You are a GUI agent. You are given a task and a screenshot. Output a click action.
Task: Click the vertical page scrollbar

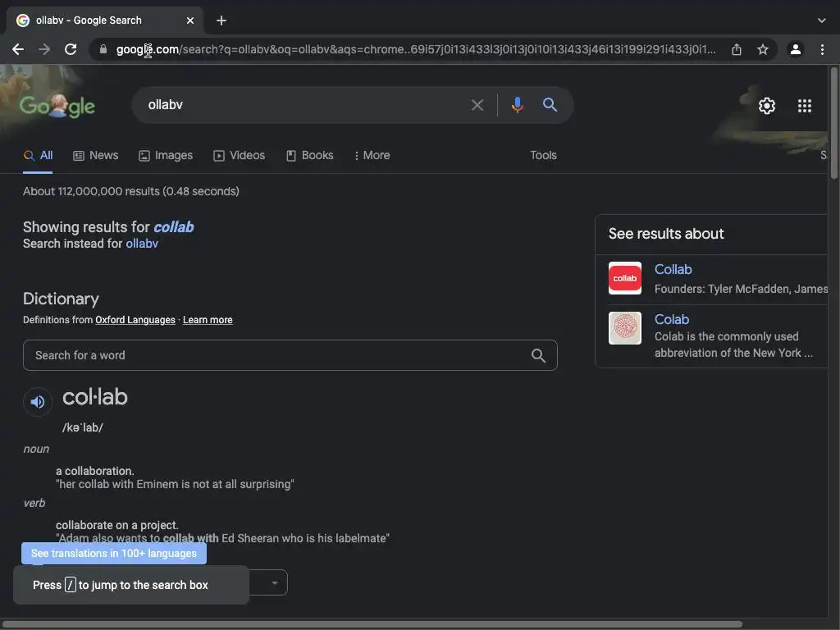[833, 123]
